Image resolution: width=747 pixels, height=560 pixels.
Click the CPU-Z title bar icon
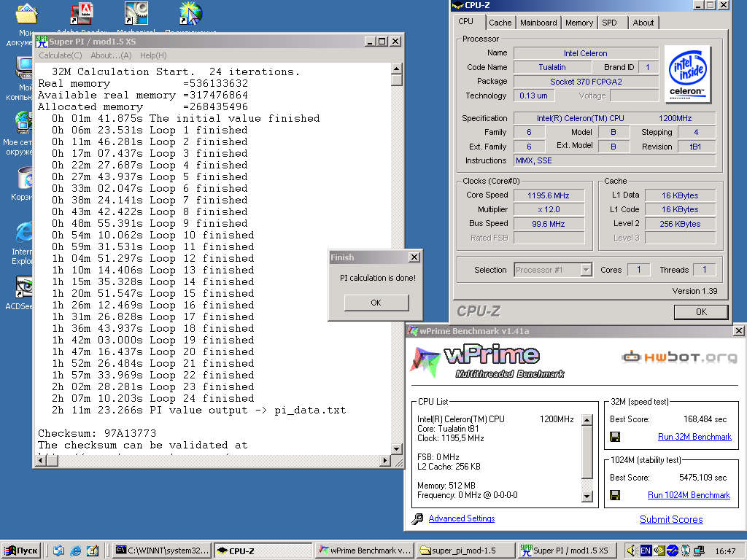[x=458, y=5]
